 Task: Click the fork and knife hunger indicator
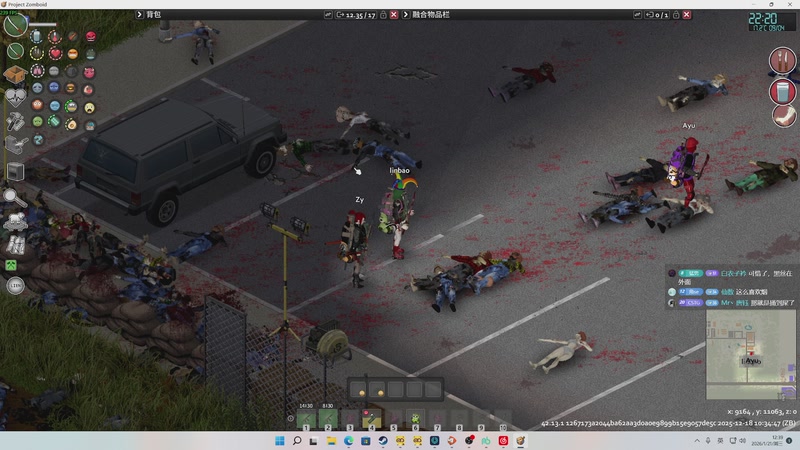tap(782, 60)
